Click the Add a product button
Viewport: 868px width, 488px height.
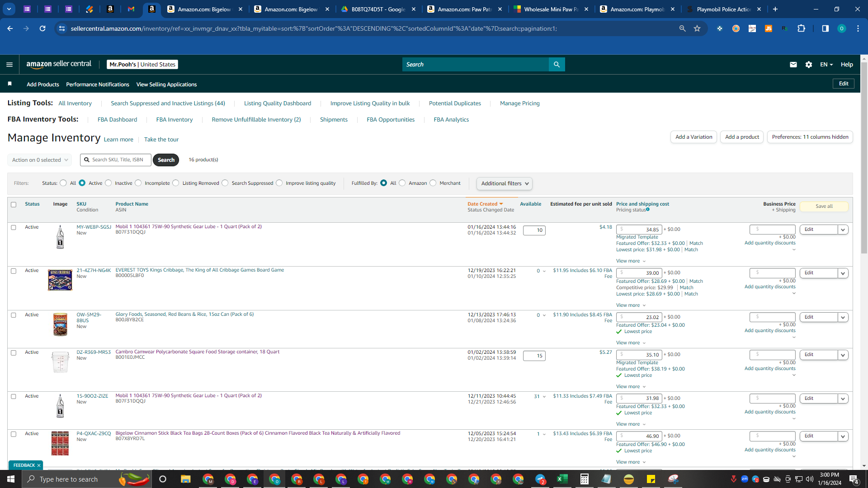(x=742, y=137)
